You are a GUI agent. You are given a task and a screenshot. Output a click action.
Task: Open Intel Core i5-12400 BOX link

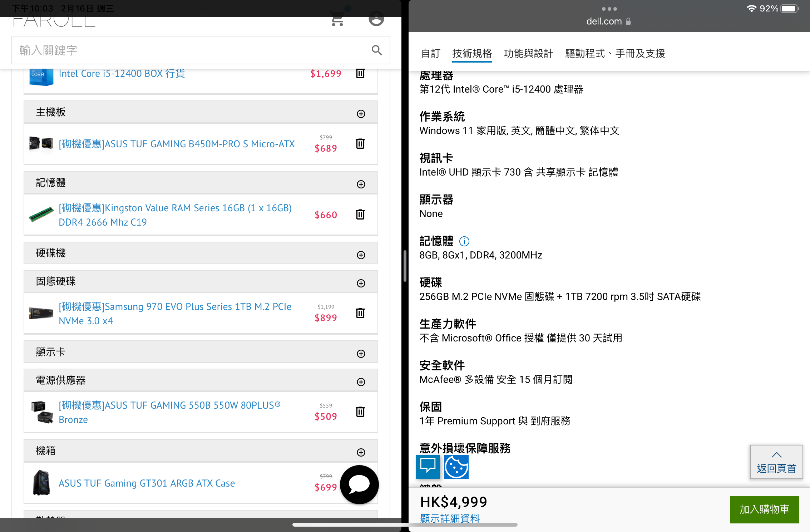click(x=122, y=73)
